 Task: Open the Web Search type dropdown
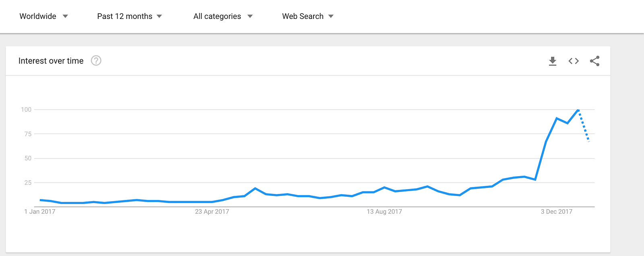(303, 16)
